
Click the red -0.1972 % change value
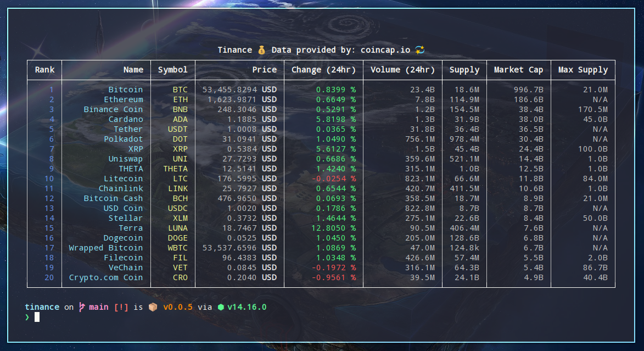pos(333,268)
